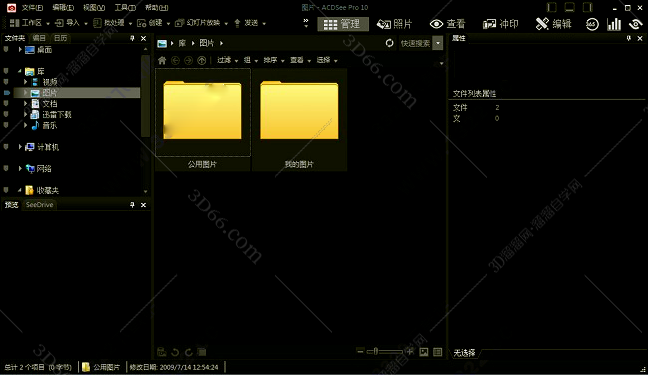This screenshot has height=375, width=648.
Task: Click 库 in the address breadcrumb
Action: point(182,43)
